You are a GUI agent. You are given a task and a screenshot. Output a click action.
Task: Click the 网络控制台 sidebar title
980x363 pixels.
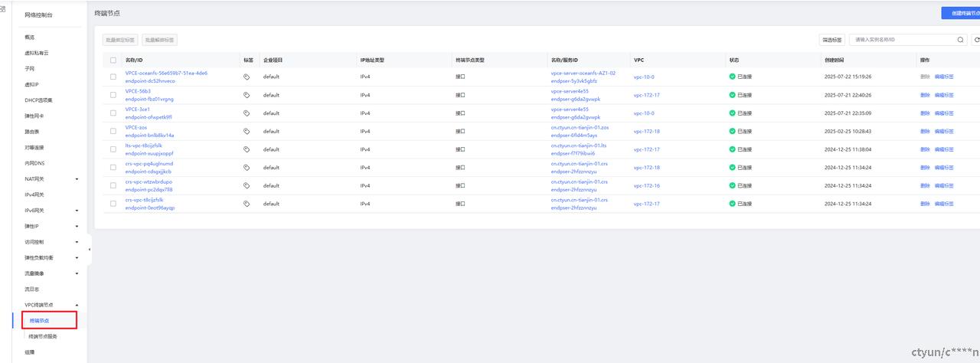coord(38,15)
